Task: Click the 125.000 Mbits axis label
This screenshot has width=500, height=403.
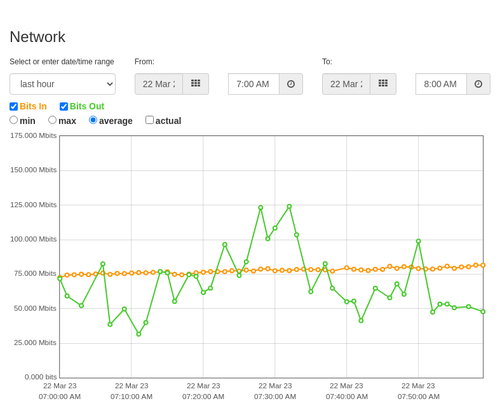Action: (33, 205)
